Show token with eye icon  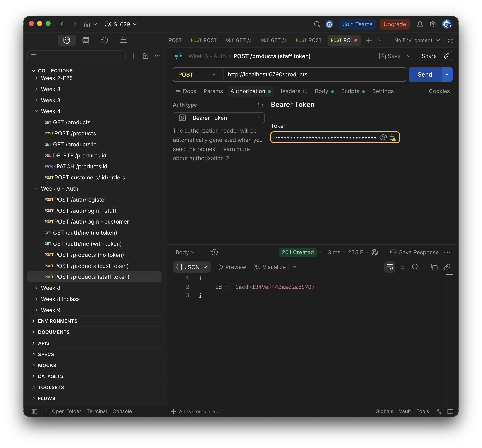(x=383, y=137)
